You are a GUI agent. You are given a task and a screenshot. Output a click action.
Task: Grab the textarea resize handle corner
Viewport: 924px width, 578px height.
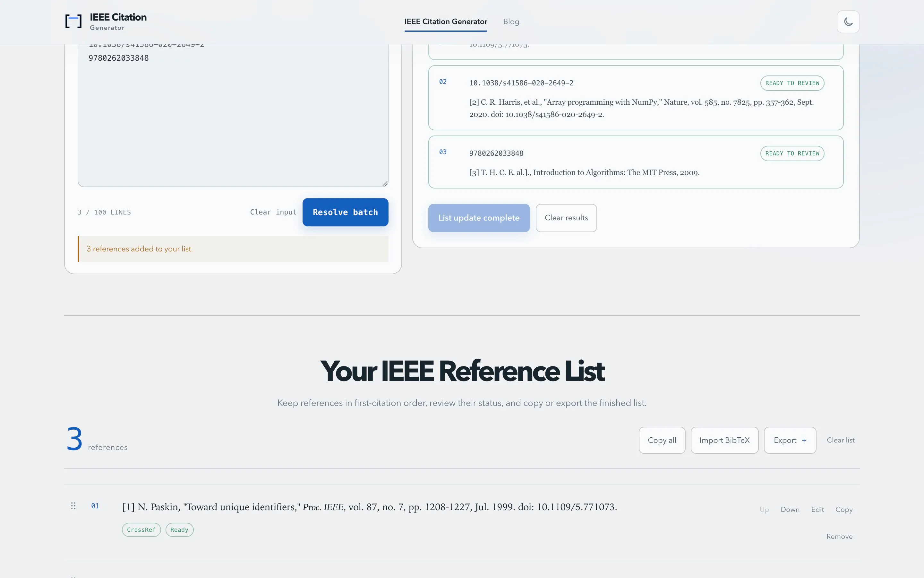pyautogui.click(x=385, y=183)
